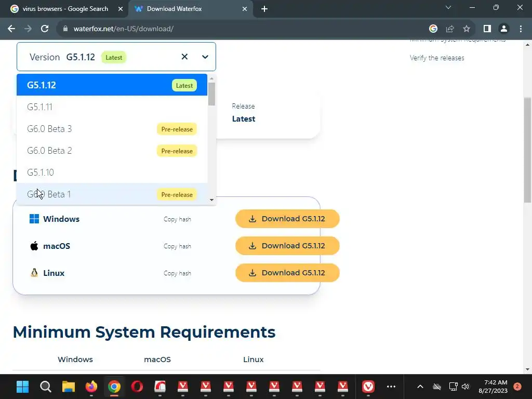The width and height of the screenshot is (532, 399).
Task: Open the Vivaldi red rounded icon on taskbar
Action: pos(368,387)
